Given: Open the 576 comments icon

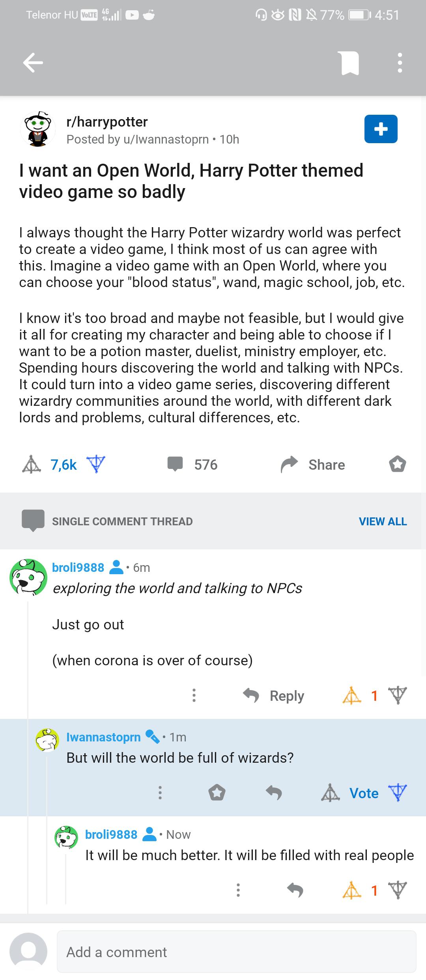Looking at the screenshot, I should tap(175, 464).
